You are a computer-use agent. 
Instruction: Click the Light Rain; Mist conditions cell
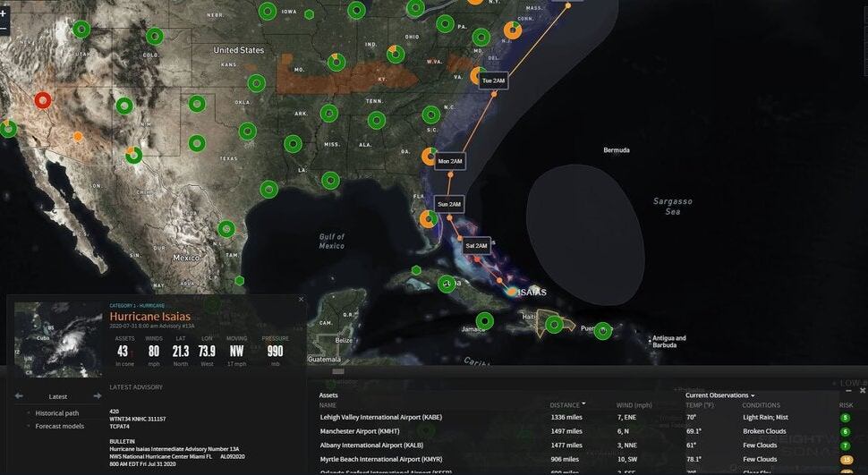coord(766,418)
